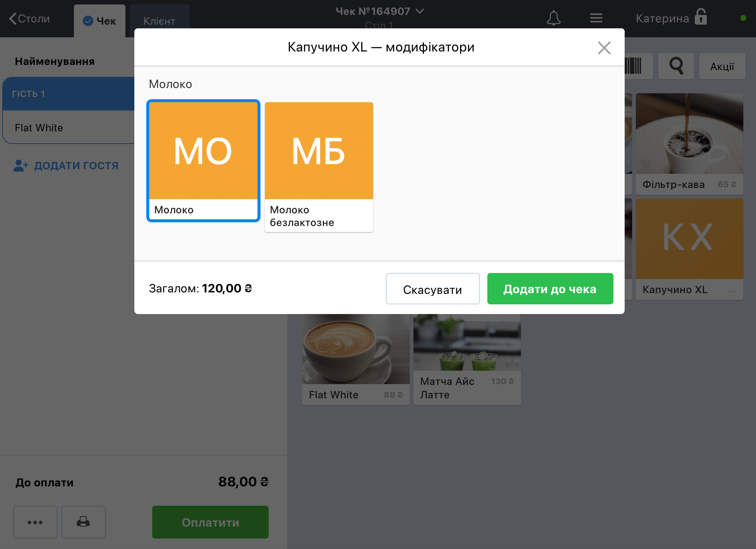Open the Акції promotions button
Screen dimensions: 756x549
[722, 66]
